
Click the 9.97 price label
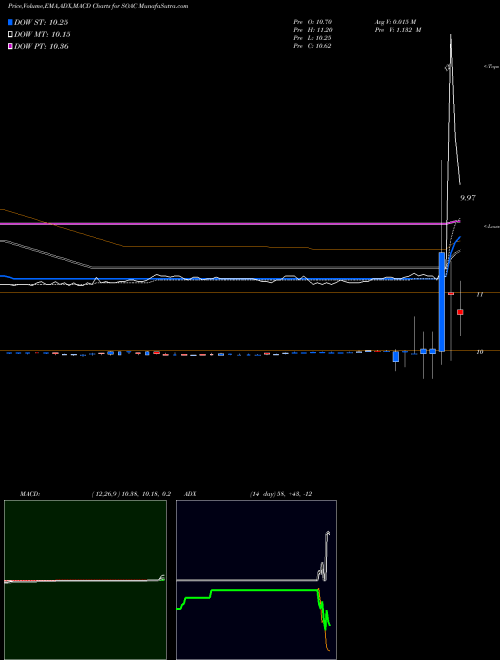coord(468,198)
